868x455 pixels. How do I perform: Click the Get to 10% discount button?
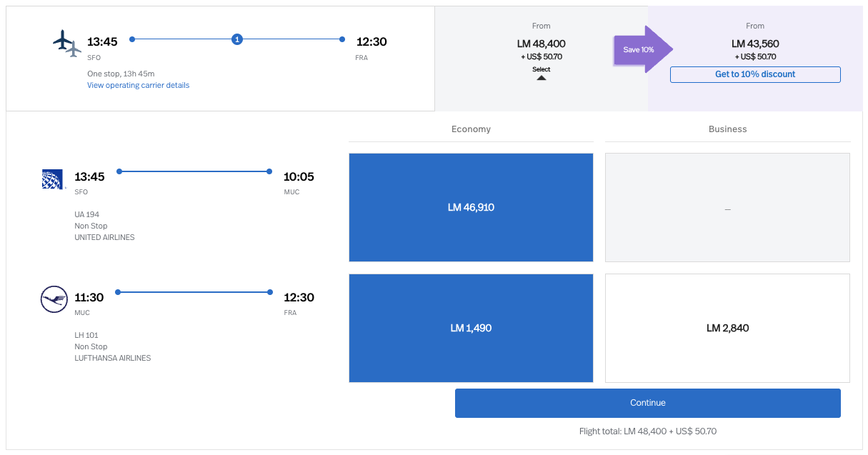[x=754, y=74]
